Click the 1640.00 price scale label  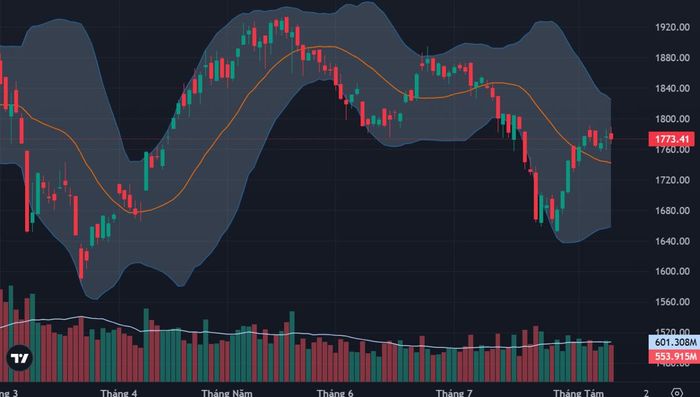(x=672, y=241)
